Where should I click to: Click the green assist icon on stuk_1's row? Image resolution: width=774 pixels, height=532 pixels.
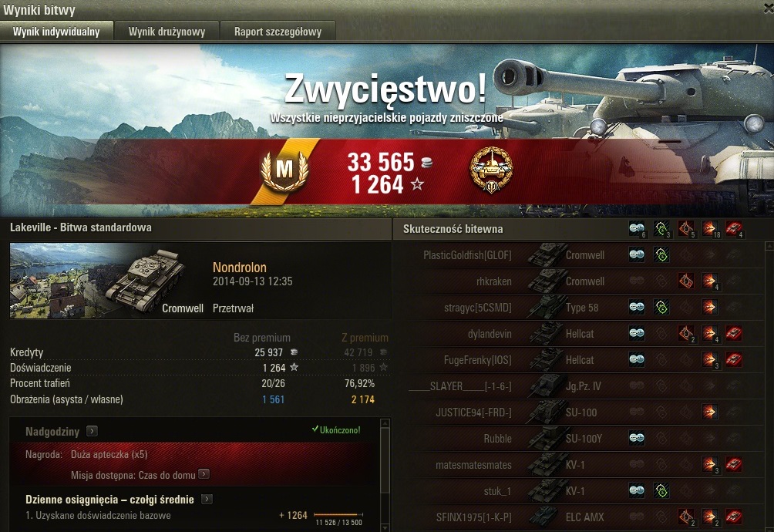click(x=661, y=490)
